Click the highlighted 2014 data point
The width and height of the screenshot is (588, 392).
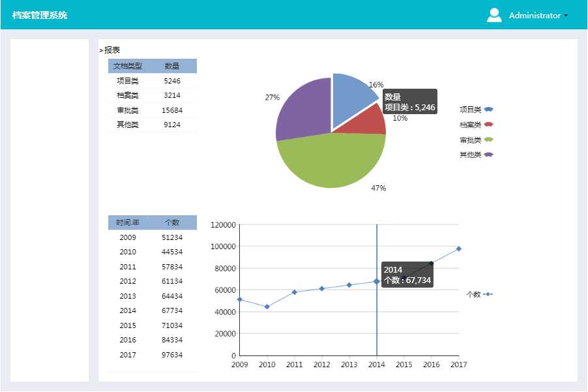coord(377,281)
